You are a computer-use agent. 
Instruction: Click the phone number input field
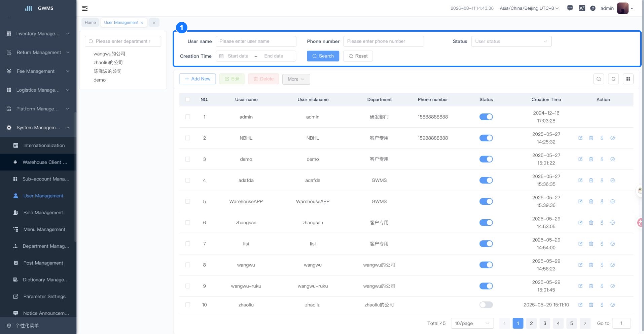tap(384, 41)
